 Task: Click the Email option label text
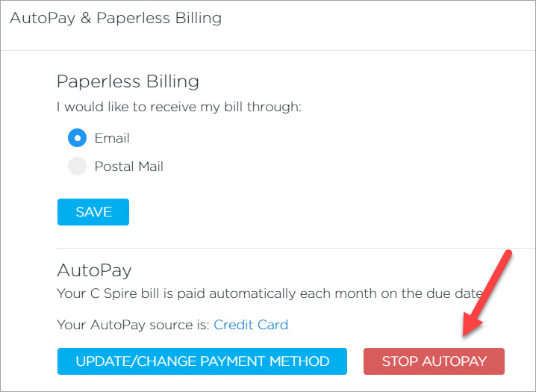pos(112,138)
